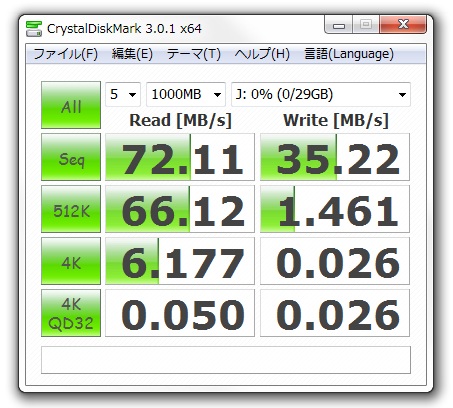
Task: Click the Read [MB/s] column header
Action: click(x=180, y=120)
